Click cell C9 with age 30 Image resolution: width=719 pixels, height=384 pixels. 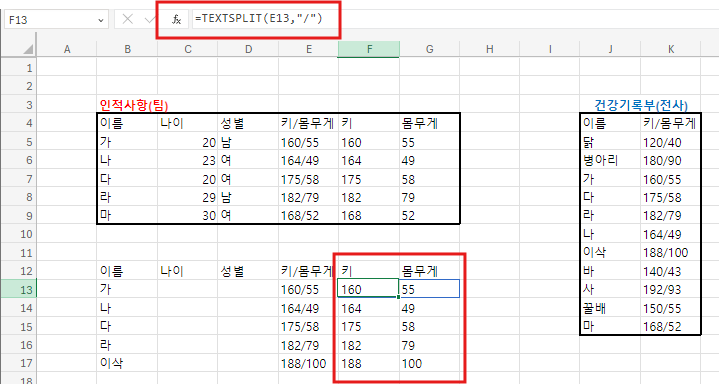pyautogui.click(x=188, y=216)
